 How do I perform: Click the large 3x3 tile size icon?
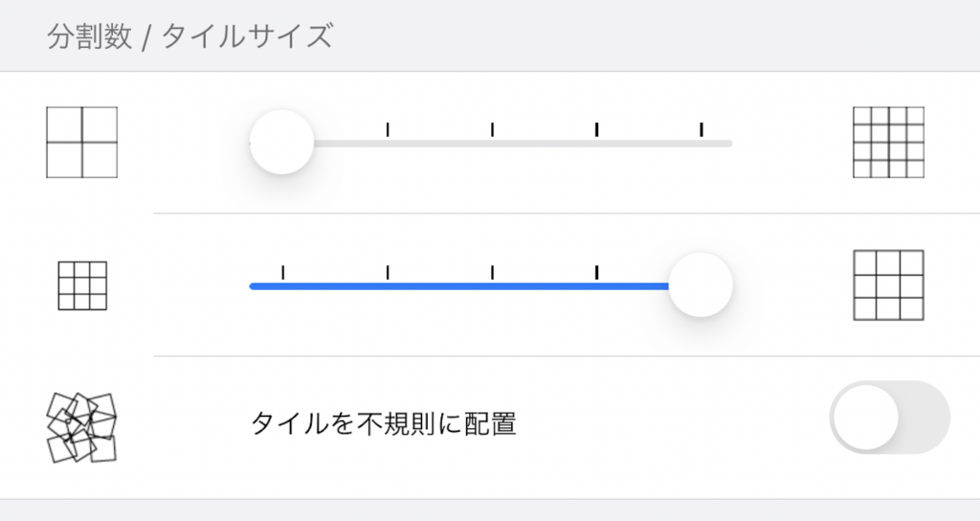[888, 285]
